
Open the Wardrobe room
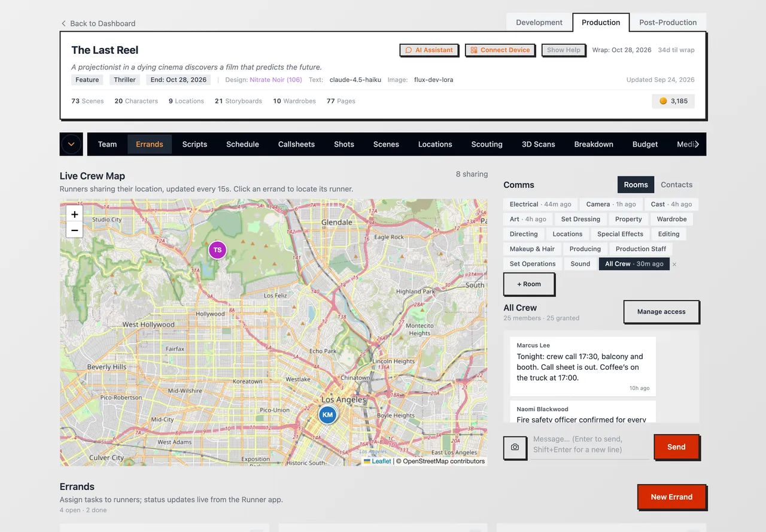[x=671, y=219]
